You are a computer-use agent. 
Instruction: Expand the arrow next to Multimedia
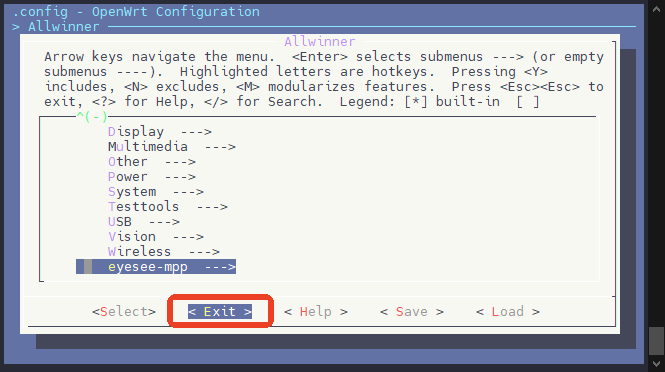[220, 147]
